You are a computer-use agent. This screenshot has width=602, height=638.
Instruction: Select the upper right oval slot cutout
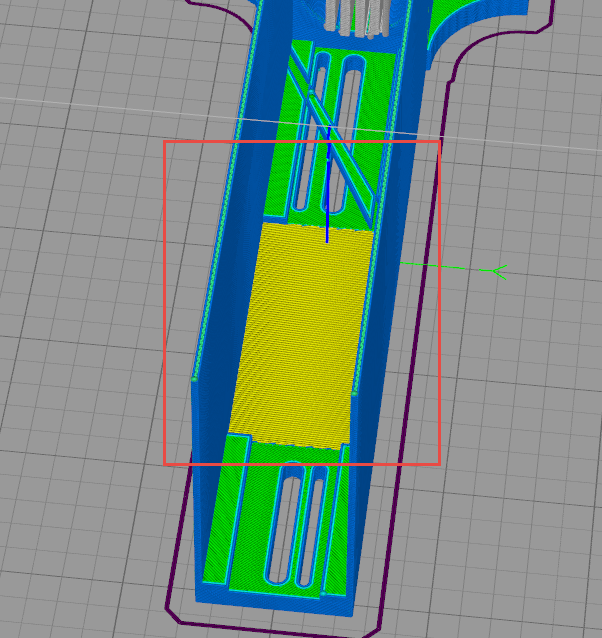pos(346,134)
